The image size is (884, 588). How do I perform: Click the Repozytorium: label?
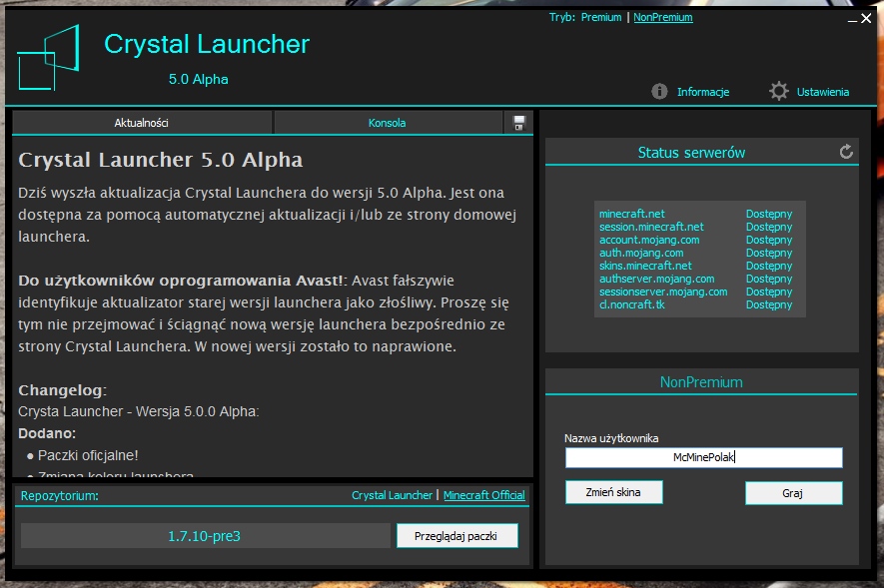pos(59,495)
